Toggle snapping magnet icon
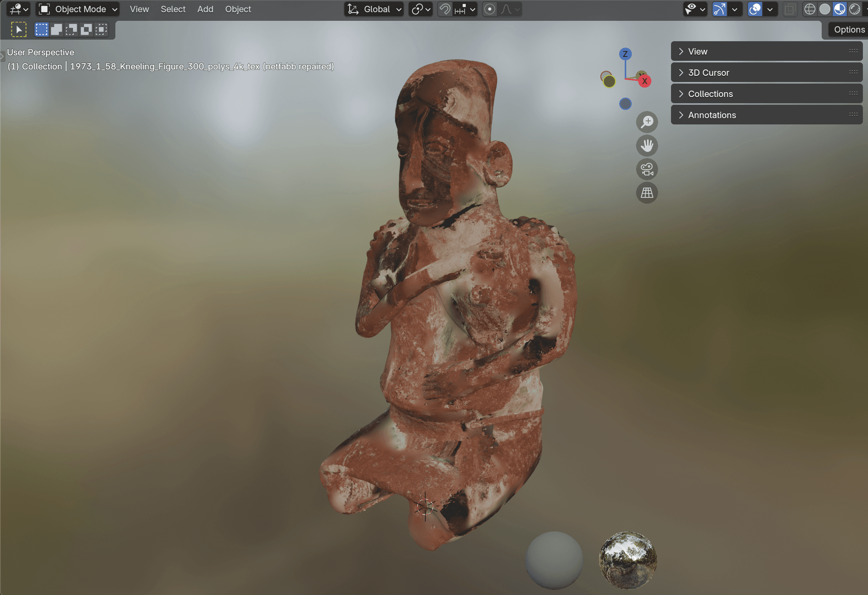 [445, 9]
